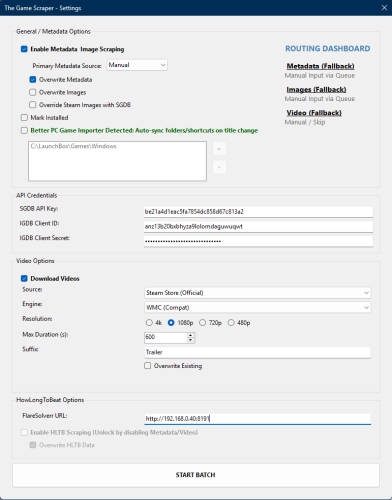Image resolution: width=392 pixels, height=500 pixels.
Task: Focus the SGDB API Key field
Action: [258, 212]
